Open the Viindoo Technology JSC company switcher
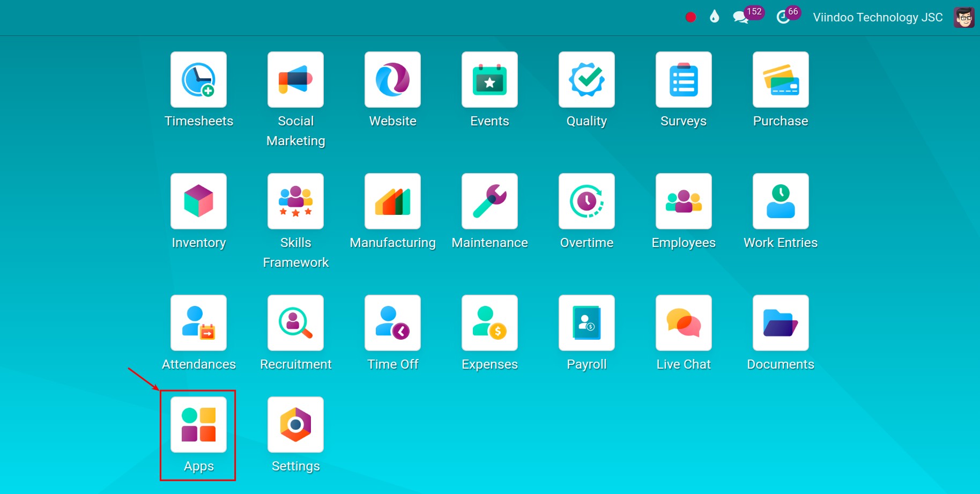The width and height of the screenshot is (980, 494). (x=878, y=17)
